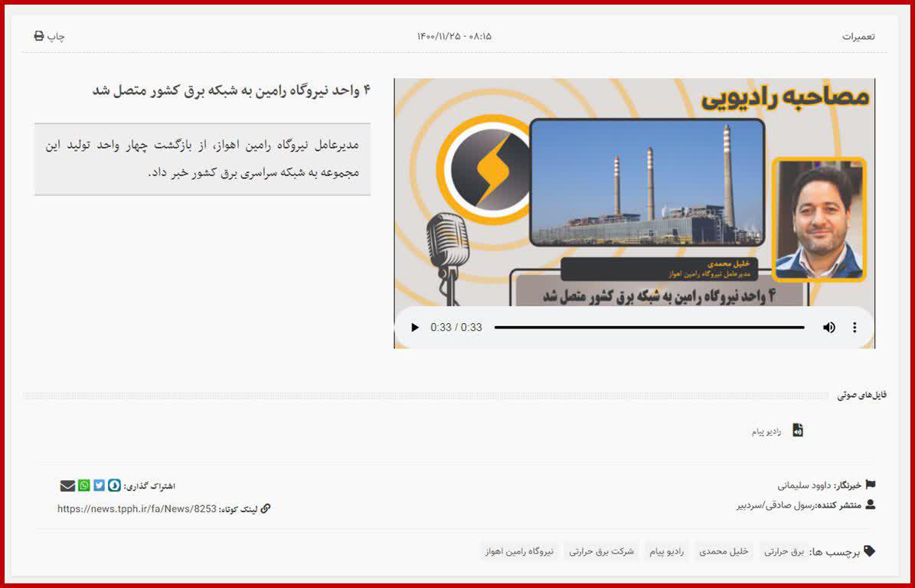
Task: Open the شرکت برق حرارتی tag
Action: click(602, 551)
